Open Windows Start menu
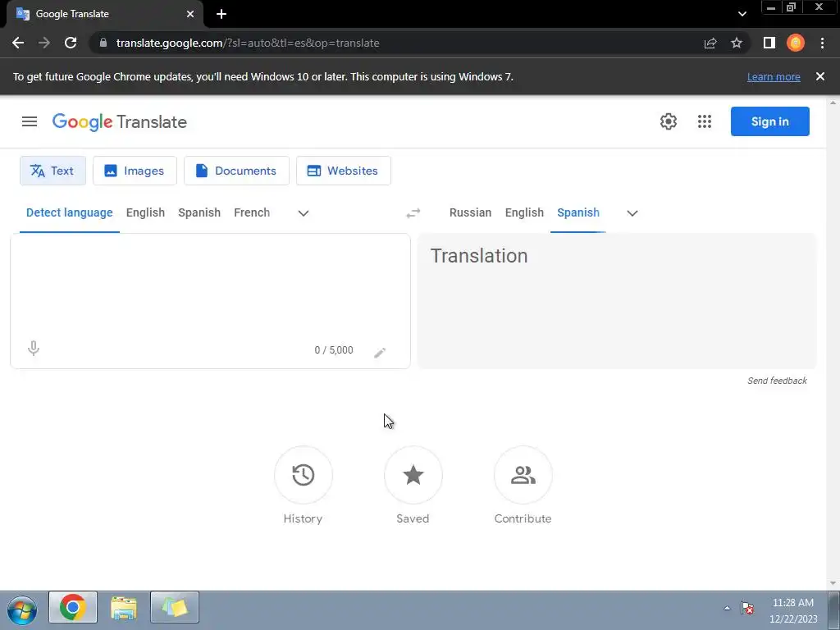840x630 pixels. [x=22, y=609]
